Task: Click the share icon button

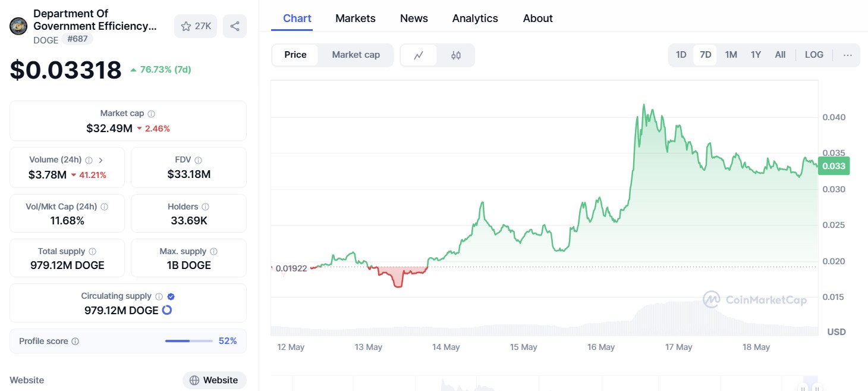Action: [235, 26]
